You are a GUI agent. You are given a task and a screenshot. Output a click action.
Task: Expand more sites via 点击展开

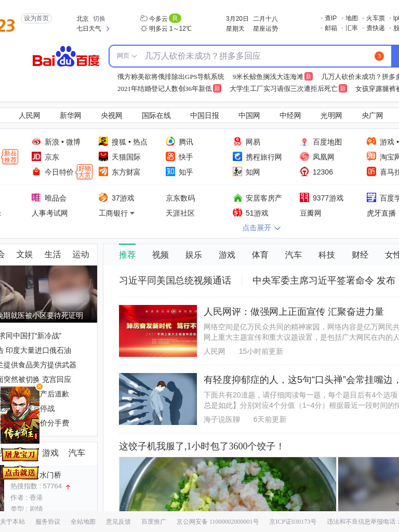[x=261, y=228]
